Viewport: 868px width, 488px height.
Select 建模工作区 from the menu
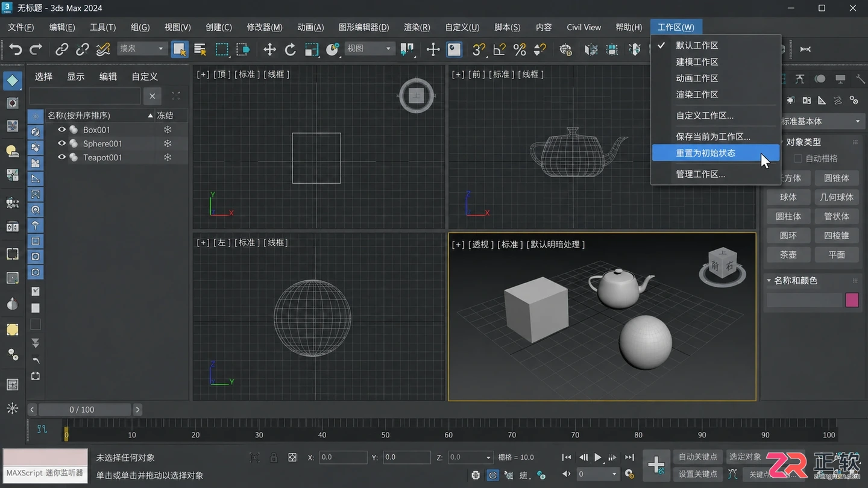[697, 61]
